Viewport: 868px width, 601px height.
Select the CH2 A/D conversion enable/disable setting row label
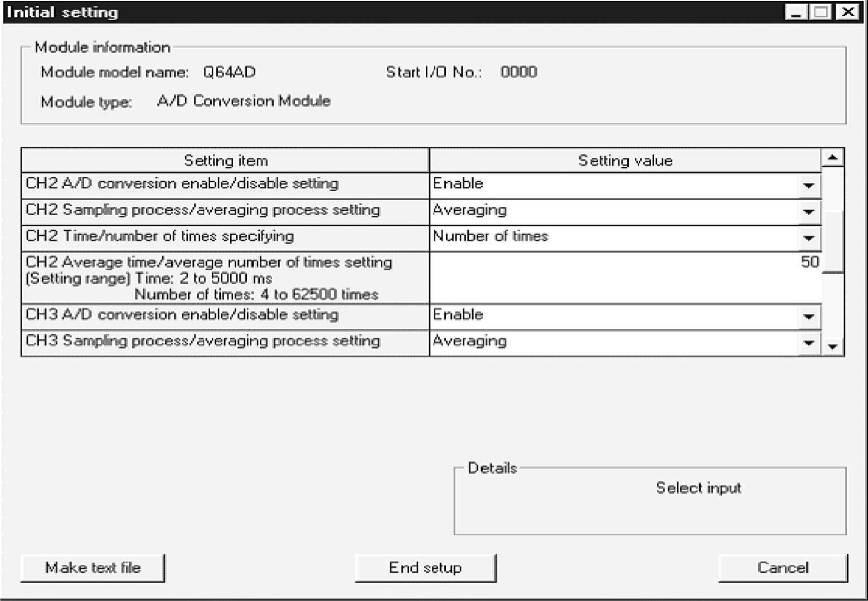coord(225,186)
